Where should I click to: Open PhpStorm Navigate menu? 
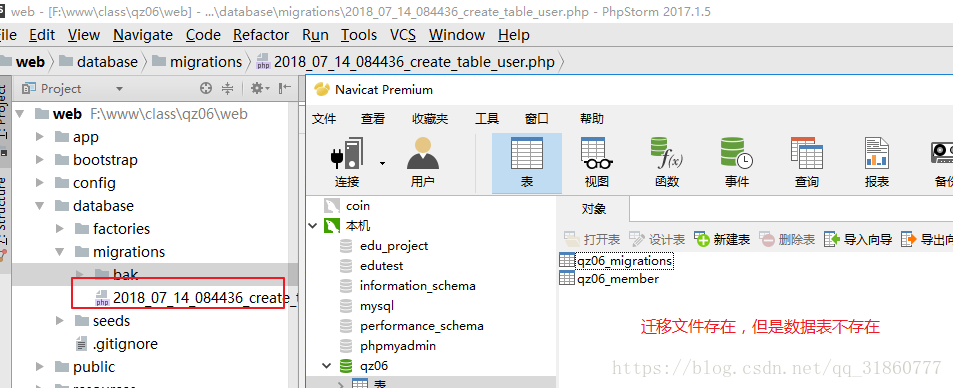[x=143, y=35]
